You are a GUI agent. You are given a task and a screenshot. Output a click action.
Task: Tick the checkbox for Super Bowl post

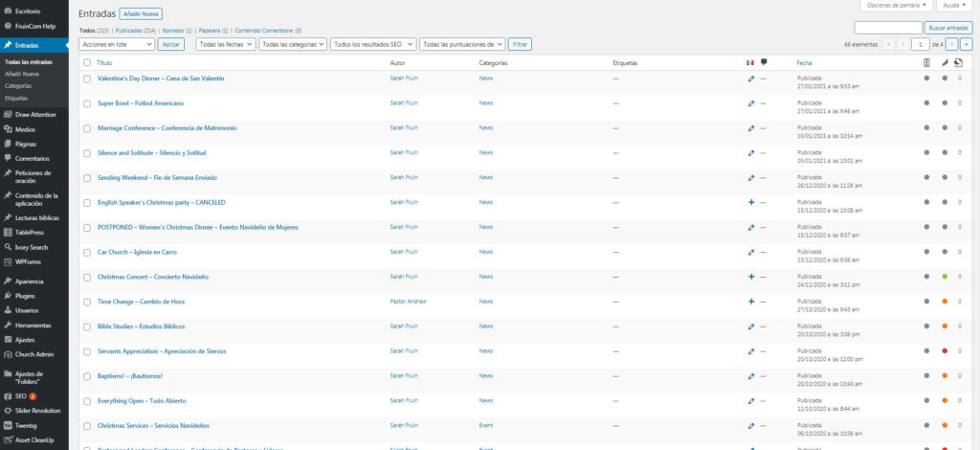point(87,103)
